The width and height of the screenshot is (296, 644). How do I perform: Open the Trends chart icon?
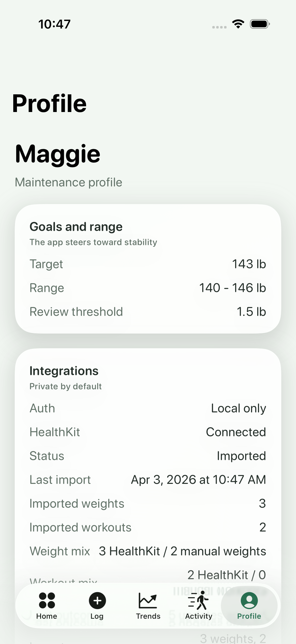(148, 601)
